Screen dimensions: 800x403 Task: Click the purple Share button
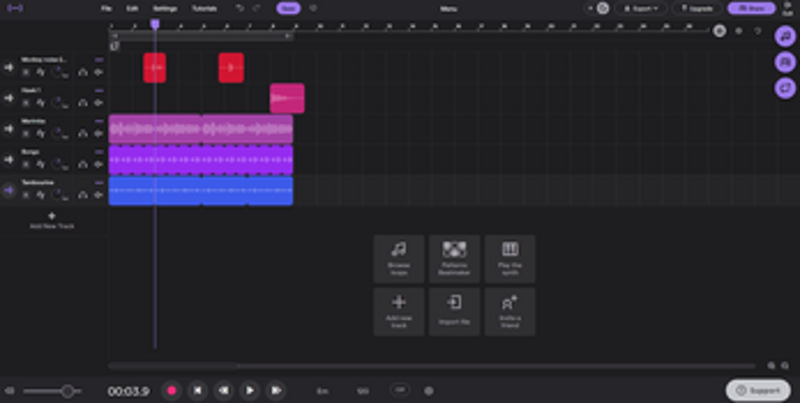click(x=752, y=9)
